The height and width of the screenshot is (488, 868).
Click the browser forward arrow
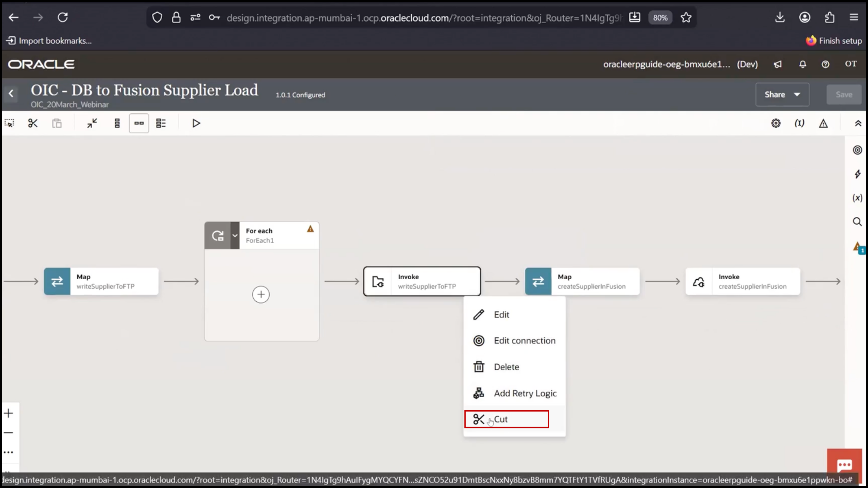[38, 18]
